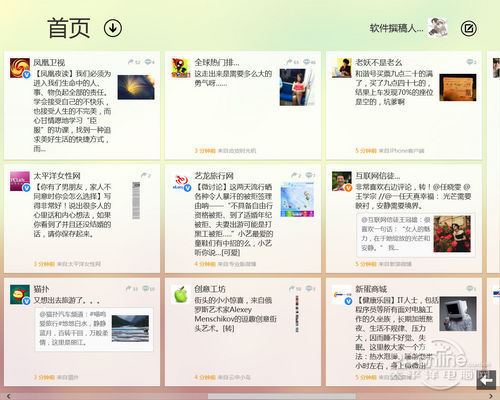This screenshot has height=400, width=500.
Task: Click the left arrow of horizontal scrollbar
Action: tap(8, 396)
